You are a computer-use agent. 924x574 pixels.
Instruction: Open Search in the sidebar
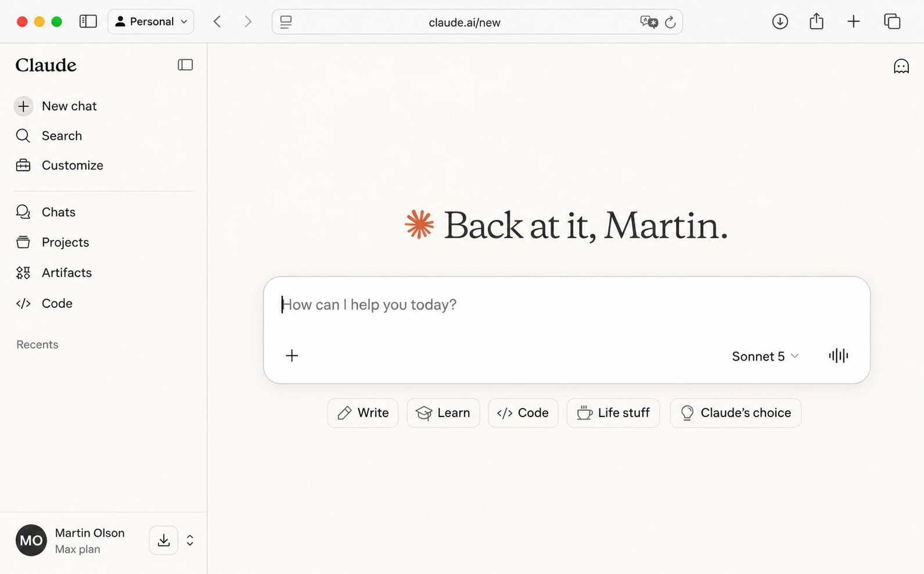(x=49, y=136)
